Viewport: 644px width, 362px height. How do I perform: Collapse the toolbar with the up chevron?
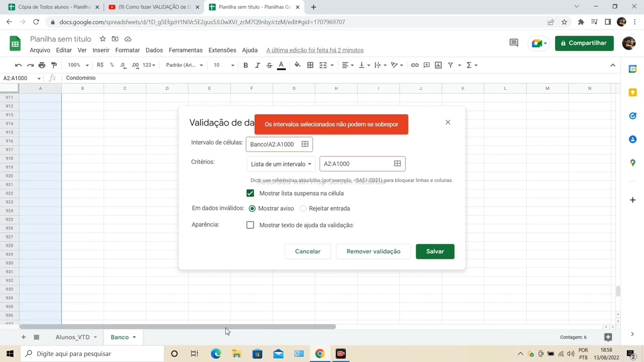click(x=613, y=65)
